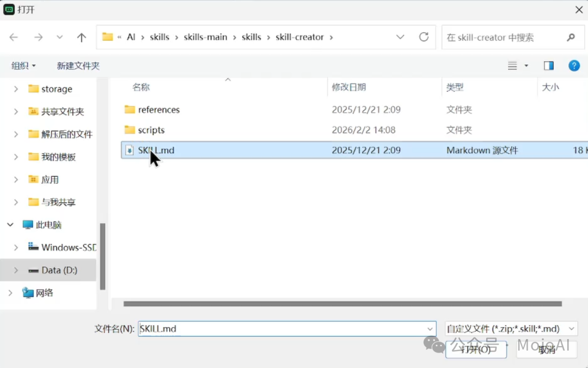Click the up one level arrow
This screenshot has height=368, width=588.
(81, 37)
